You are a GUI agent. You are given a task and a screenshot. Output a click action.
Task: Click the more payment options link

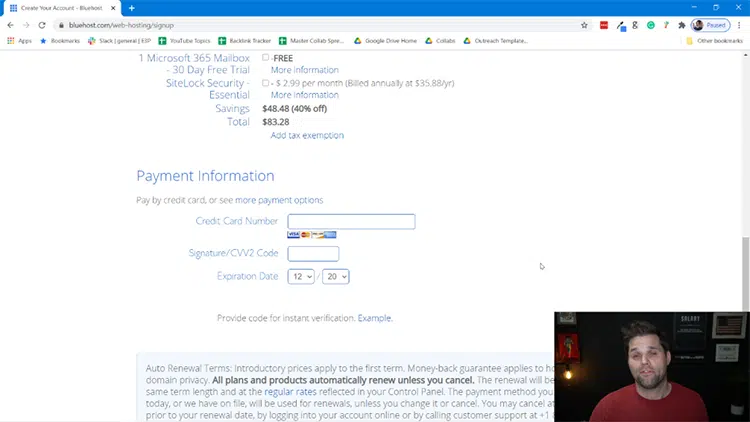(x=279, y=200)
